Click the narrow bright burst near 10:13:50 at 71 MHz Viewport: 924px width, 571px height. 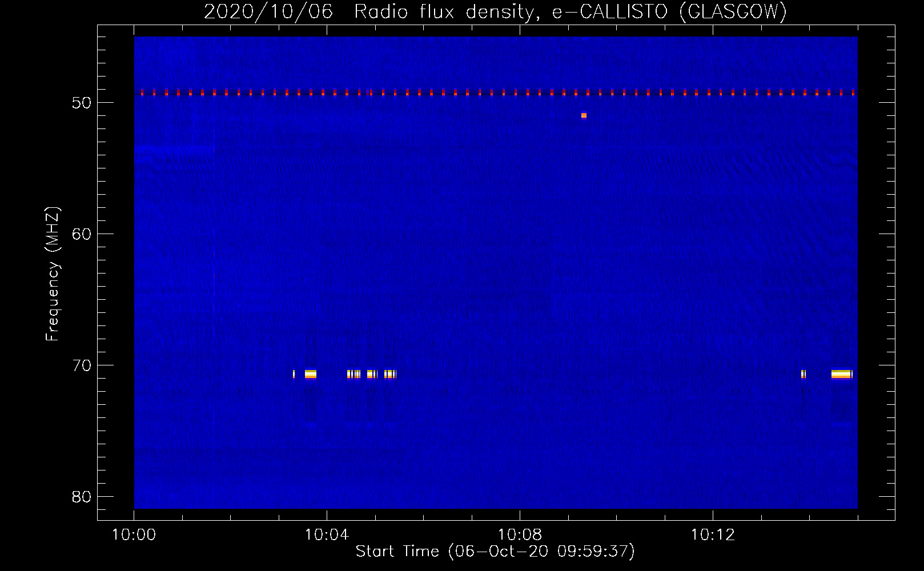coord(804,374)
